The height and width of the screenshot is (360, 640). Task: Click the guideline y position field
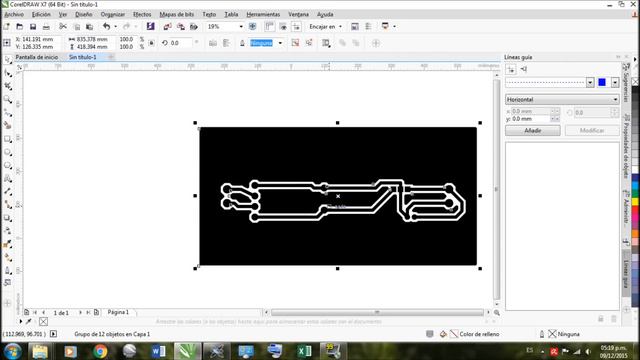click(530, 119)
